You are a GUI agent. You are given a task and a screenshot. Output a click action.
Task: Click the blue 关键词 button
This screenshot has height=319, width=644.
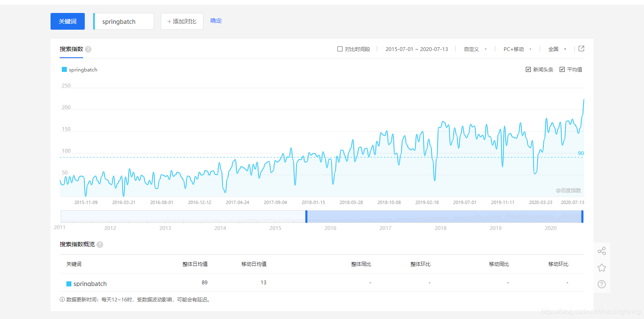pyautogui.click(x=68, y=21)
